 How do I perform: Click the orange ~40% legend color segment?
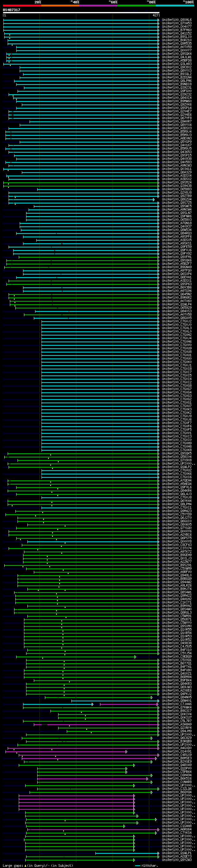pos(60,6)
